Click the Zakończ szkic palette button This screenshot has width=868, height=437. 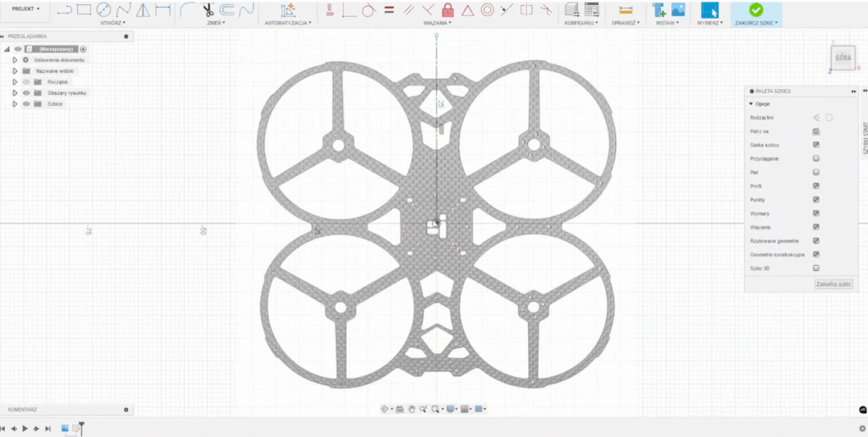[x=834, y=285]
